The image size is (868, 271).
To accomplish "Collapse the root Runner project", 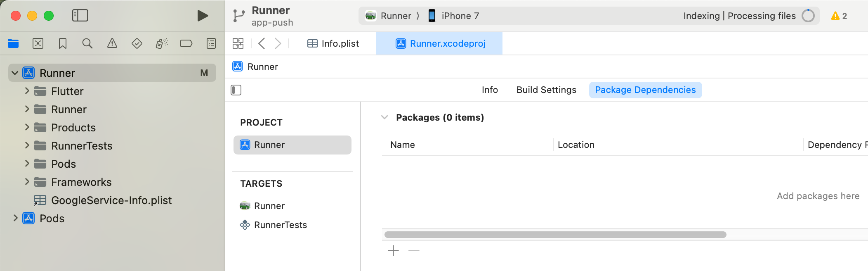I will (15, 73).
